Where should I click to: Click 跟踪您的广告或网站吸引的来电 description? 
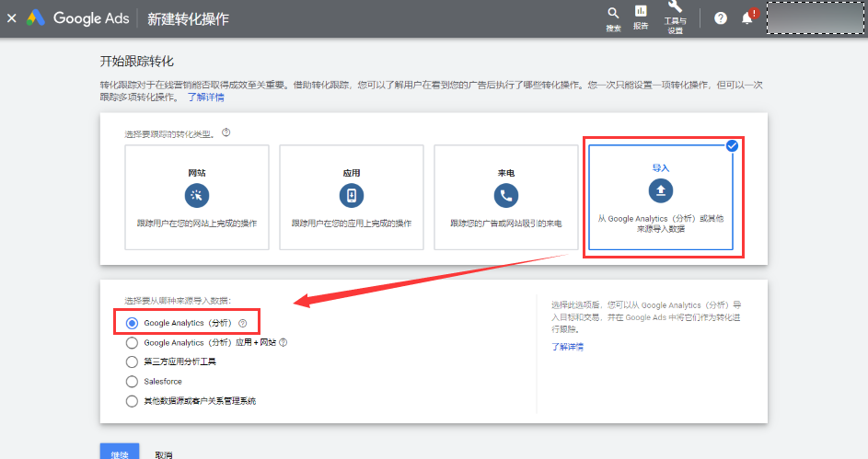[506, 224]
